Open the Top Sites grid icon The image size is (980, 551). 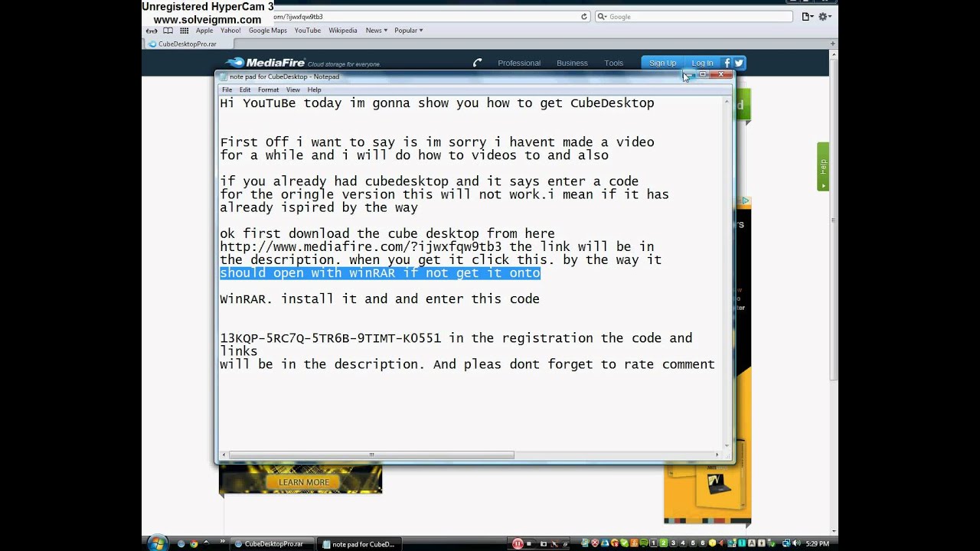pyautogui.click(x=185, y=31)
